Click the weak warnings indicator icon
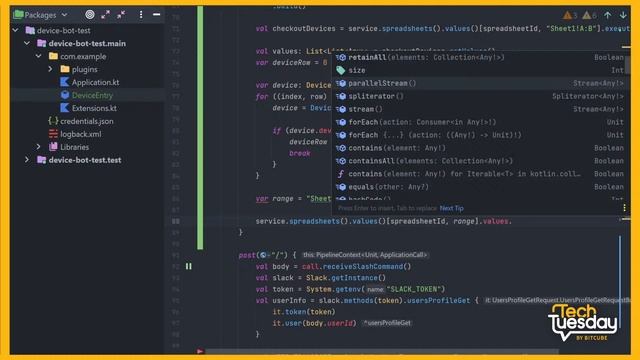 coord(587,16)
